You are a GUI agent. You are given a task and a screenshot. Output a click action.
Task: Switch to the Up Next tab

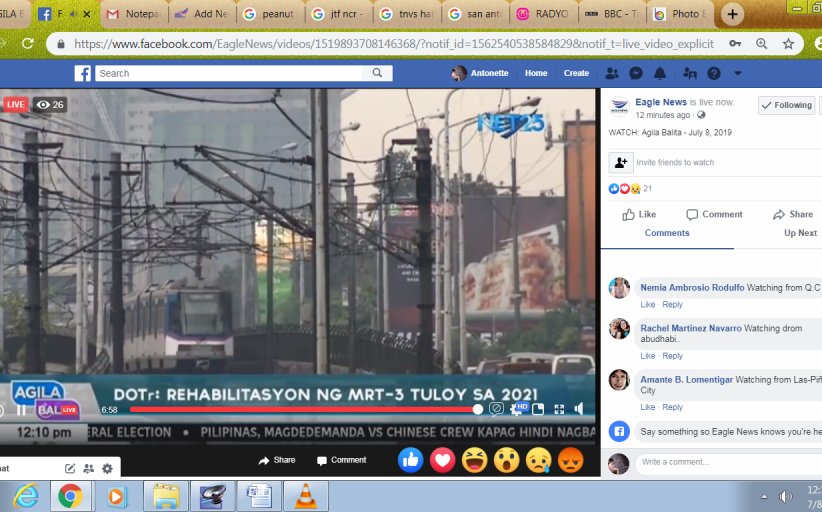[800, 233]
